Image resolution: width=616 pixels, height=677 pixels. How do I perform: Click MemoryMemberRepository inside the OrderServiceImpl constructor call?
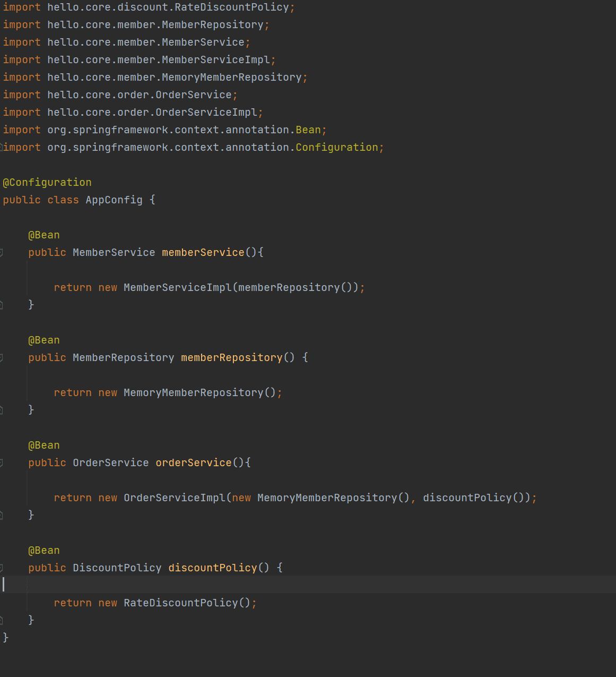click(327, 498)
